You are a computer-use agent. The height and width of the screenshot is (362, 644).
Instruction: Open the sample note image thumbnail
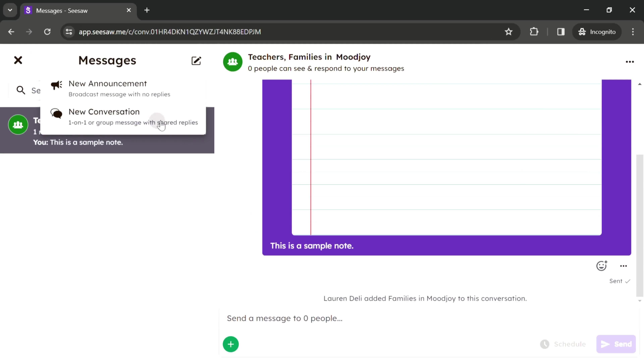(x=446, y=157)
